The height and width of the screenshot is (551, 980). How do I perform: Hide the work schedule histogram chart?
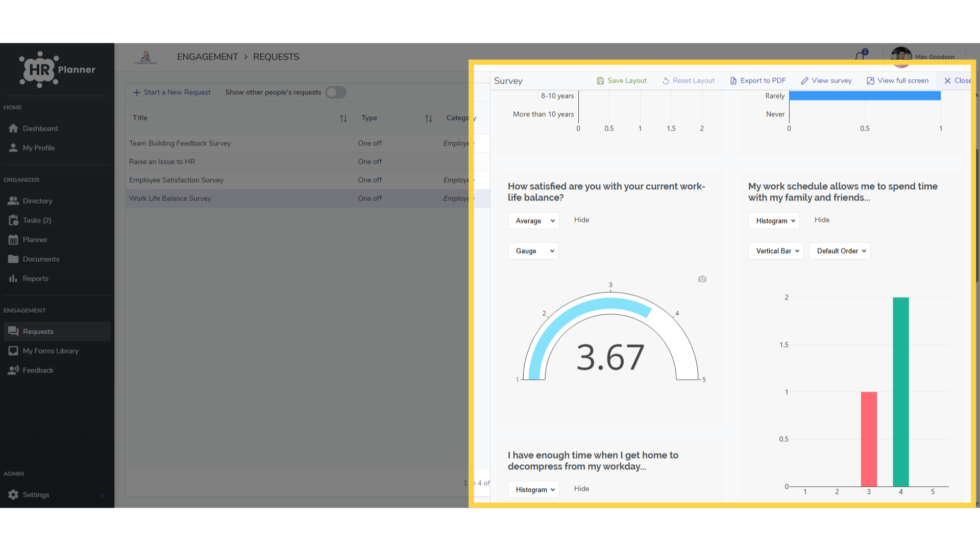tap(822, 220)
